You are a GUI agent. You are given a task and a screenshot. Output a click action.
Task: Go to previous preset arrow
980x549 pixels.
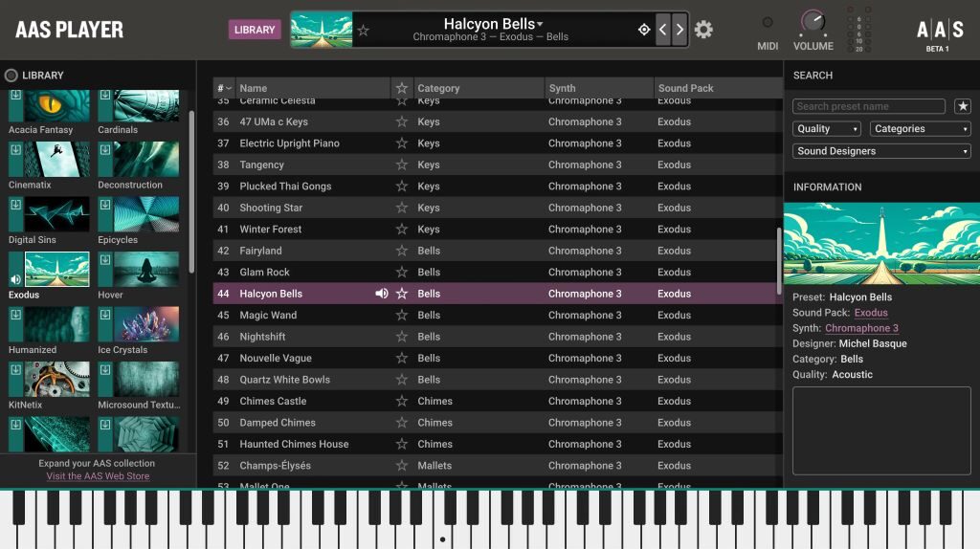[x=663, y=30]
